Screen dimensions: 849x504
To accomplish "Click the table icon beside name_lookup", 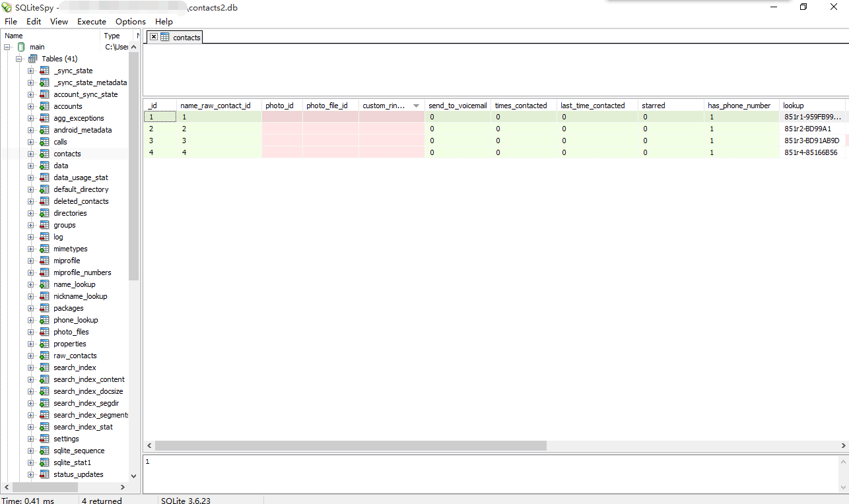I will click(44, 284).
